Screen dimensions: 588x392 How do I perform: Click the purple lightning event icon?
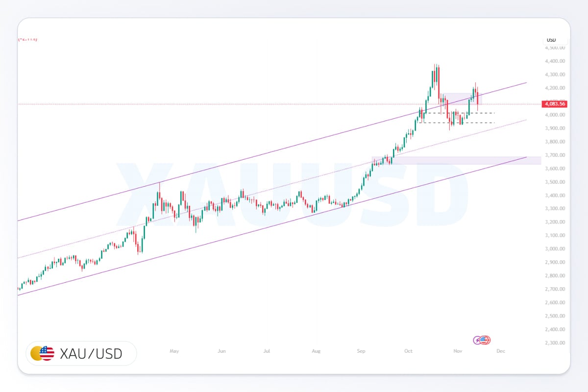pyautogui.click(x=477, y=340)
